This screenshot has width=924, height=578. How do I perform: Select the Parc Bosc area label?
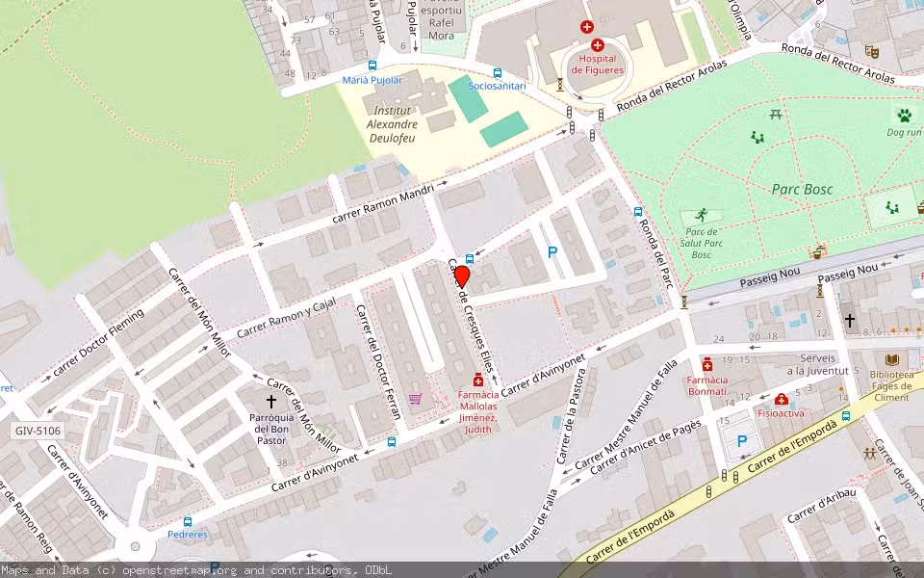click(803, 189)
